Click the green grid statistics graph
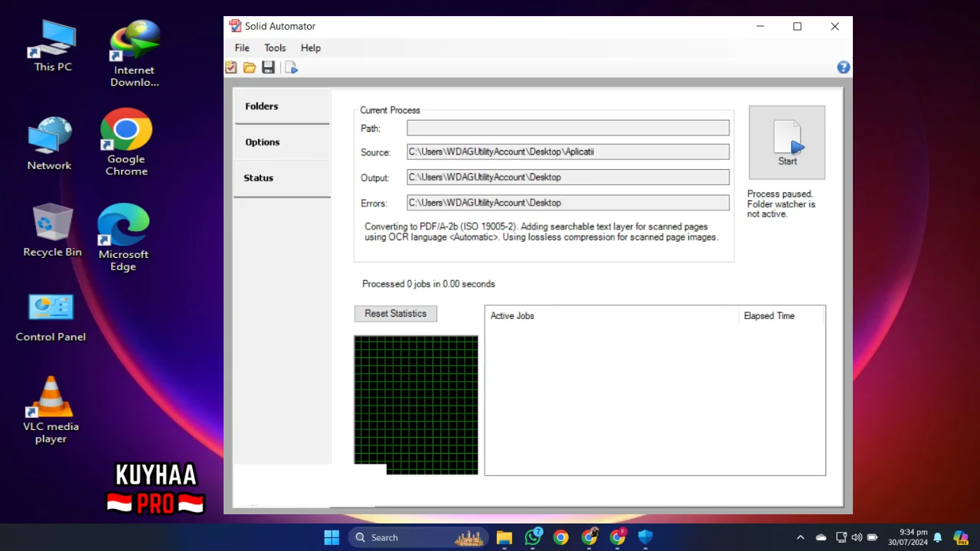The width and height of the screenshot is (980, 551). tap(416, 405)
